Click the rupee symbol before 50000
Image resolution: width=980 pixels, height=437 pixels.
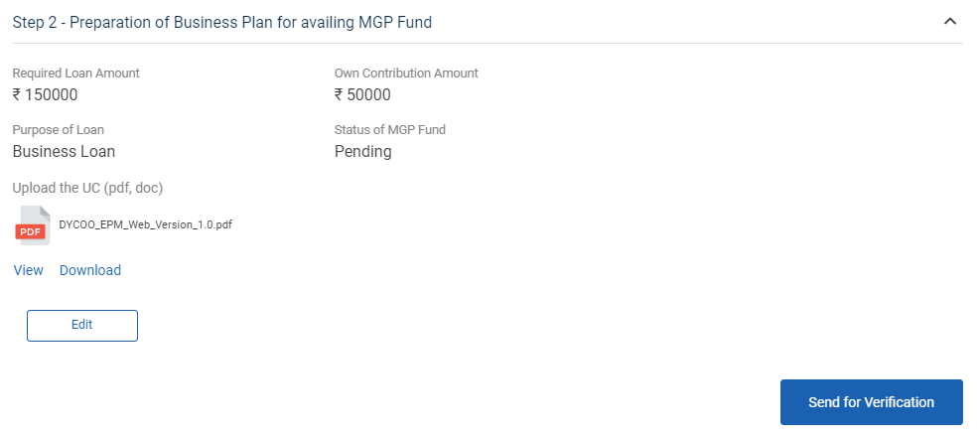(x=339, y=95)
